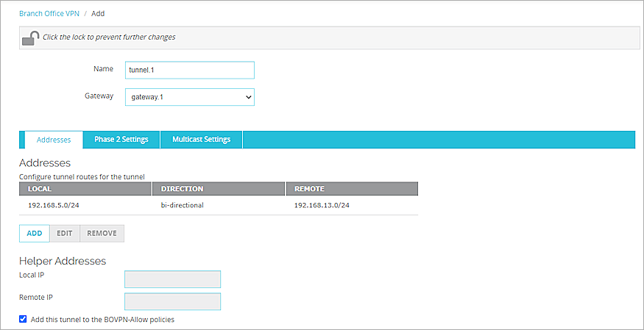Click the Local IP helper address field
644x330 pixels.
[x=173, y=279]
